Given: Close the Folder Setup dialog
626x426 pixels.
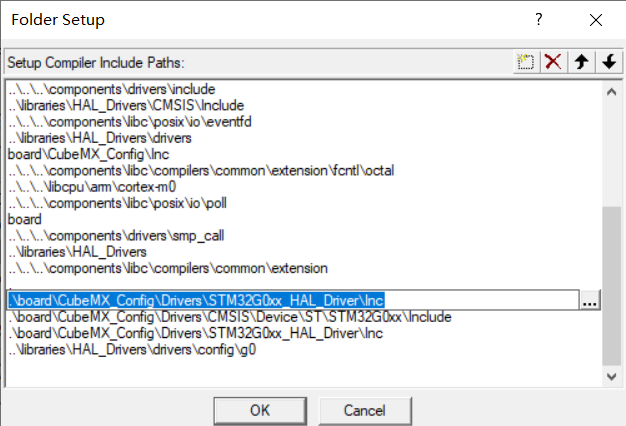Looking at the screenshot, I should point(596,19).
